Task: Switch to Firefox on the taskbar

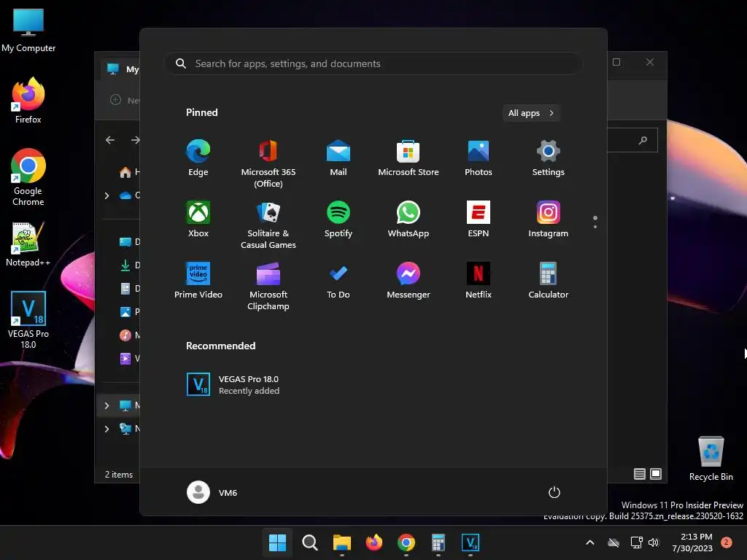Action: (x=374, y=542)
